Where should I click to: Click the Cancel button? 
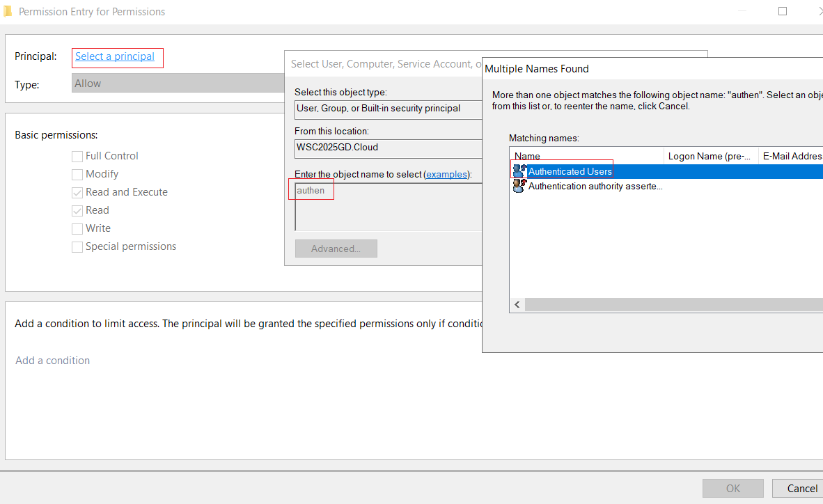797,488
